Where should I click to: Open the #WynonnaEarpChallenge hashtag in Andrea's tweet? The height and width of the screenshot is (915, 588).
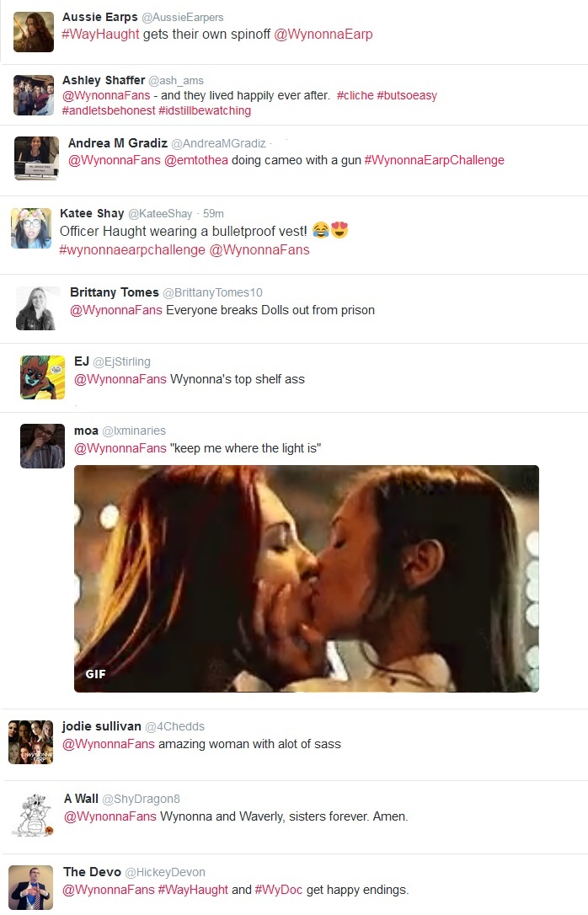pyautogui.click(x=434, y=160)
